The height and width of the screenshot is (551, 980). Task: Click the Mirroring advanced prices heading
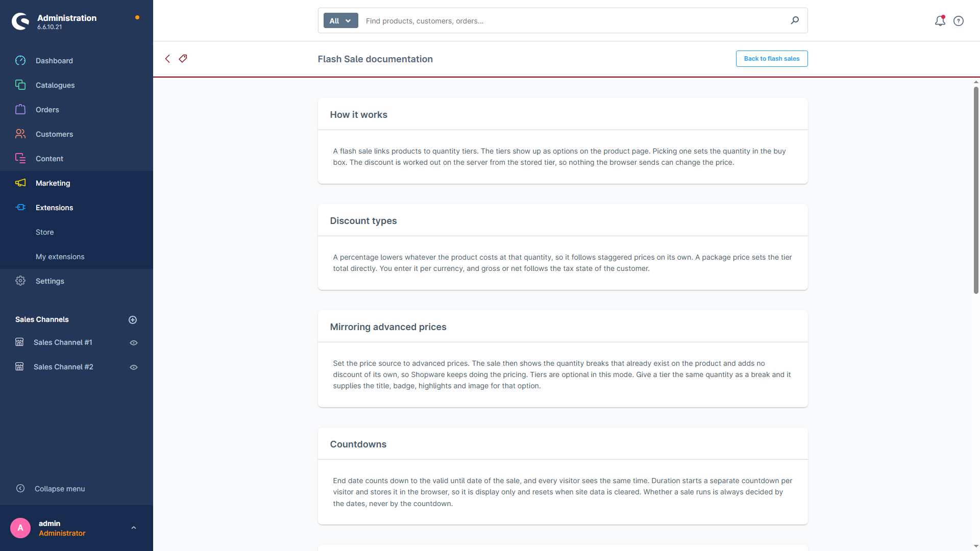click(x=388, y=327)
